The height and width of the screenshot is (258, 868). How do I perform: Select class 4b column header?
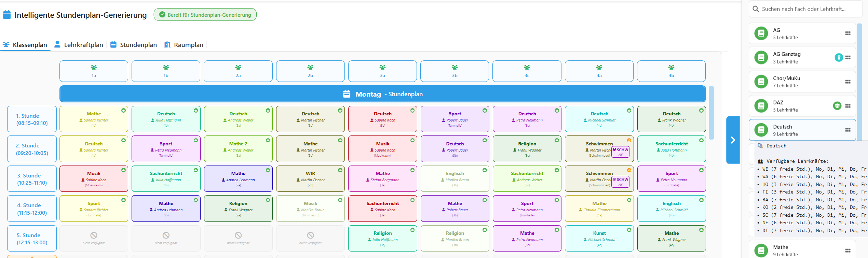(672, 71)
